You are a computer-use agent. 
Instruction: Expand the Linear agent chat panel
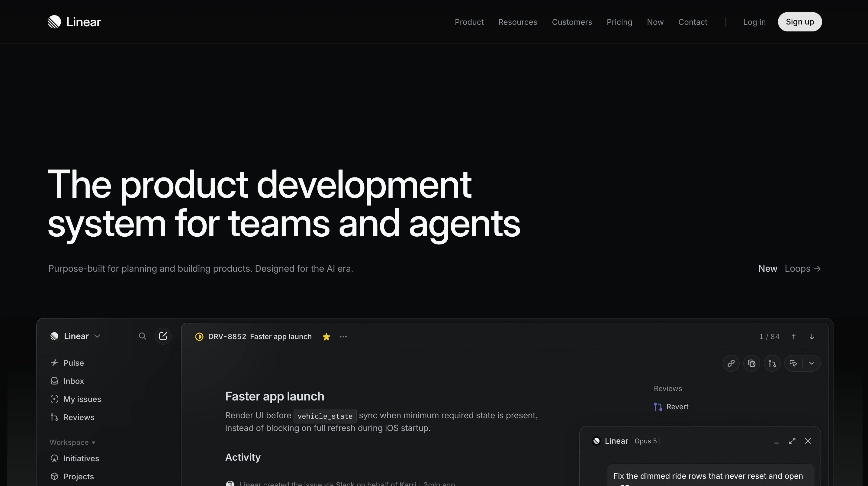click(792, 441)
